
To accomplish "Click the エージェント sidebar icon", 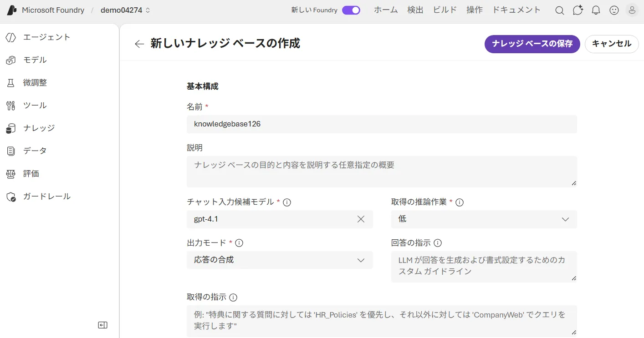I will pos(11,37).
